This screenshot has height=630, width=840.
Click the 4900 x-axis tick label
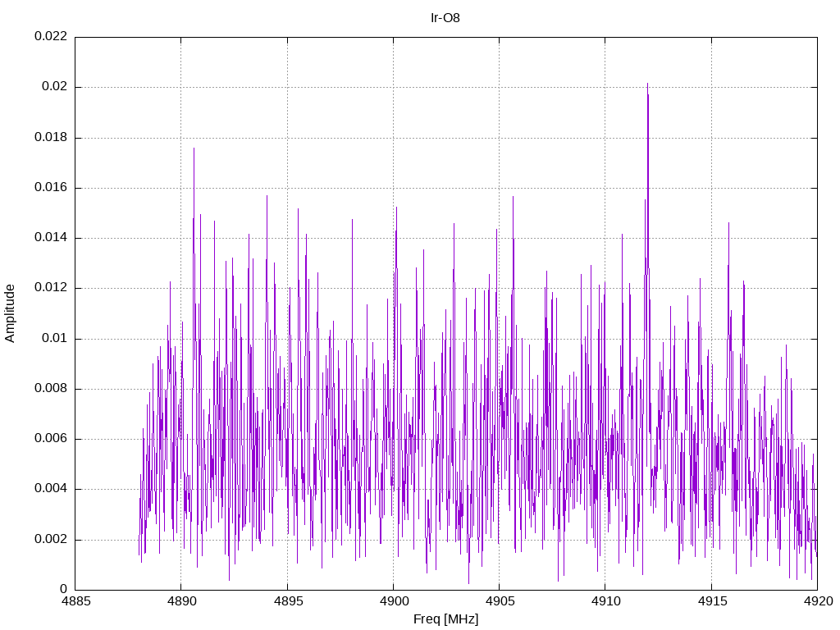point(393,601)
